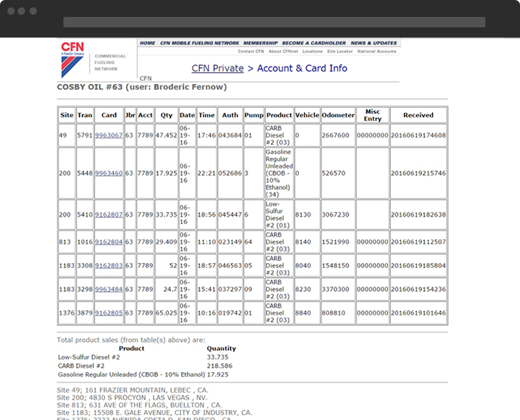Select tran number 5791

point(85,135)
